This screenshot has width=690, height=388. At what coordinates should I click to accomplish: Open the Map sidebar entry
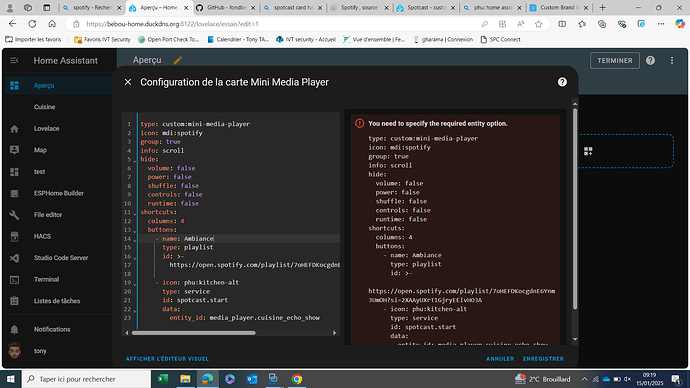tap(57, 150)
